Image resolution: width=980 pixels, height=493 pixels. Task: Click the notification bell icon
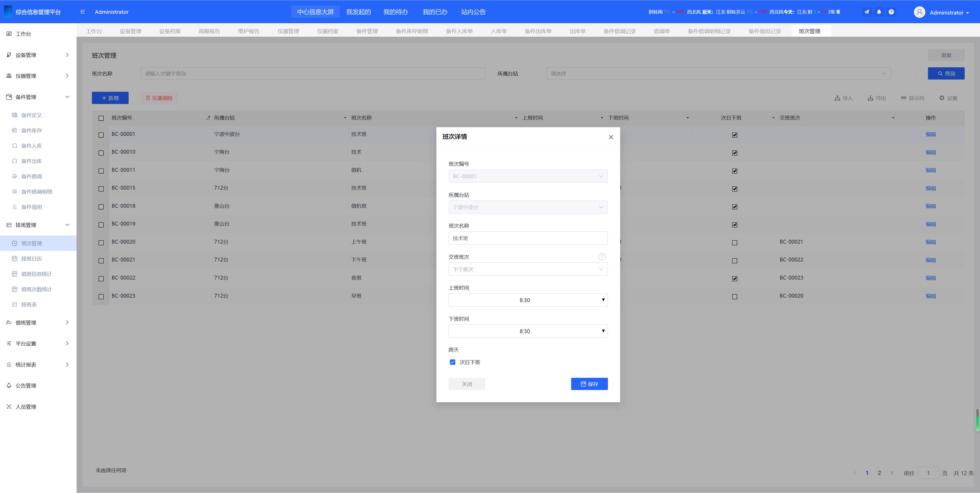(x=879, y=12)
